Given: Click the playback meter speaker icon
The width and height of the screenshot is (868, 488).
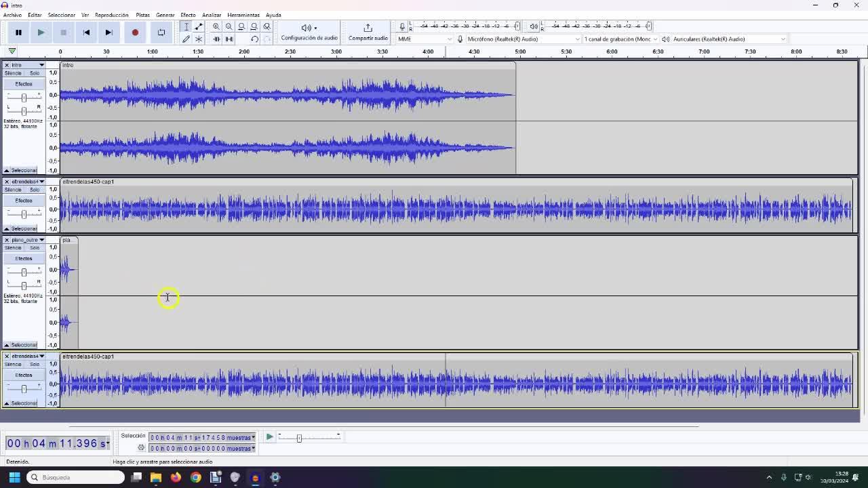Looking at the screenshot, I should (534, 26).
